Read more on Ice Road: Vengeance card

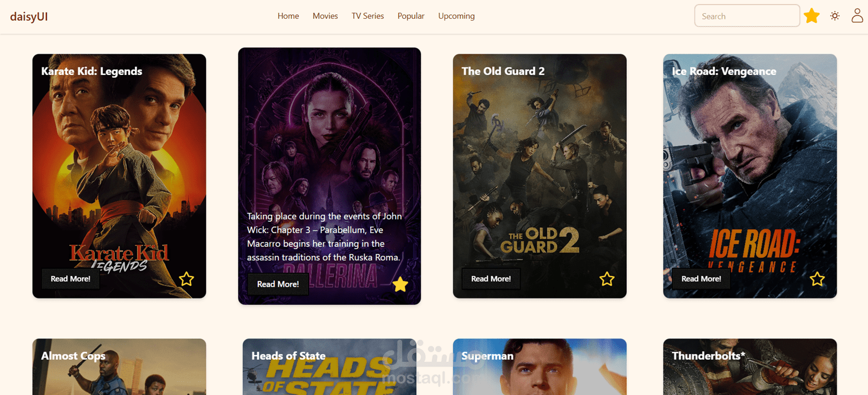pyautogui.click(x=701, y=279)
